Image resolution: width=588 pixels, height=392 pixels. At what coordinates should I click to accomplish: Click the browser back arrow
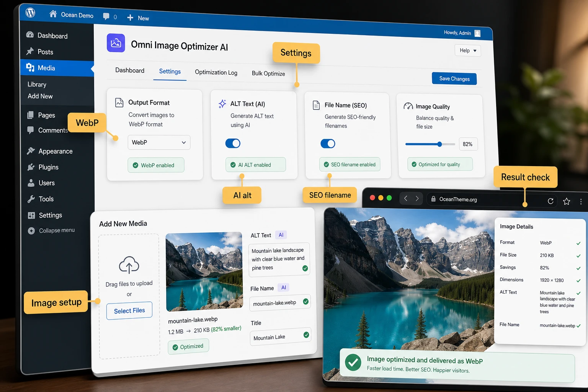pos(406,198)
